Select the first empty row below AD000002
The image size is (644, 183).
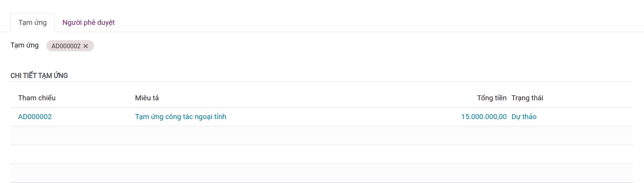tap(321, 136)
